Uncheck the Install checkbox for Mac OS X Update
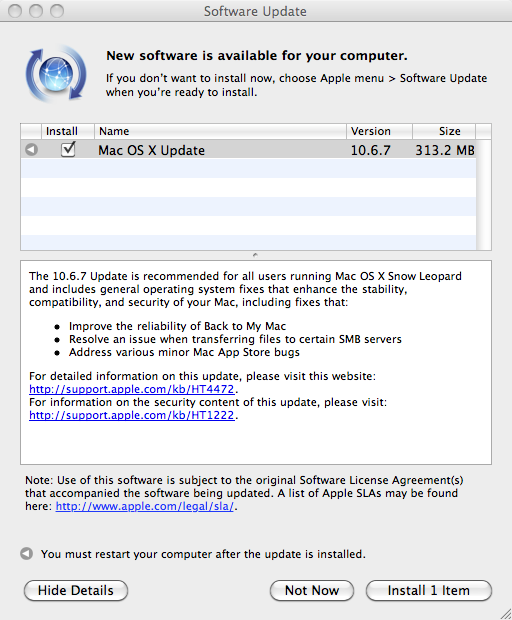This screenshot has width=512, height=620. [68, 149]
